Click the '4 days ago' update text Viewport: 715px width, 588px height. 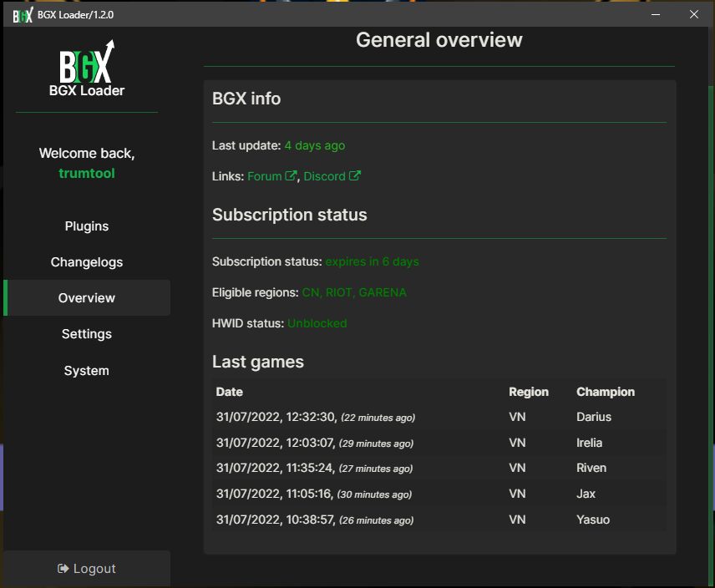(x=315, y=145)
